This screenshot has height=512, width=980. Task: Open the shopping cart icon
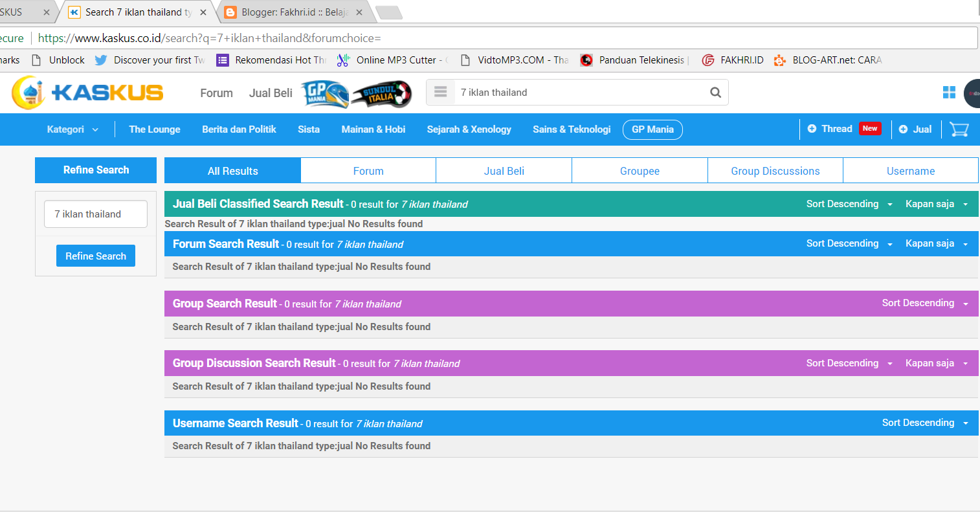[x=959, y=129]
